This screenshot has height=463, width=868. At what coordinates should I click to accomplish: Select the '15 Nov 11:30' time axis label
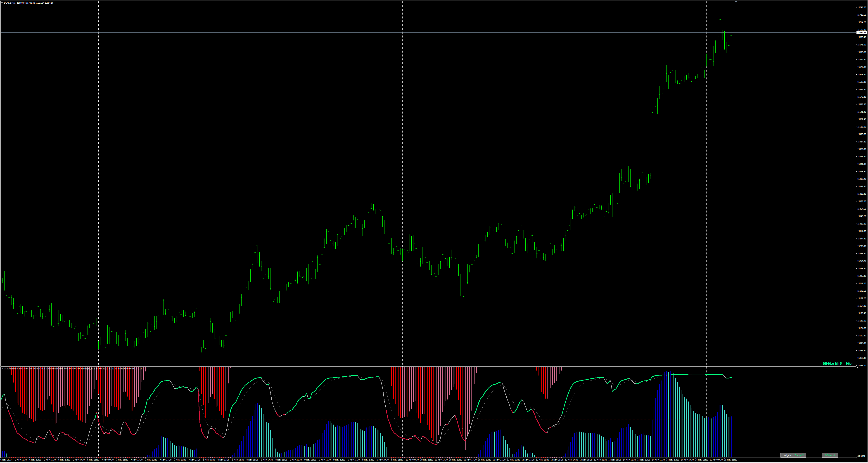(730, 460)
